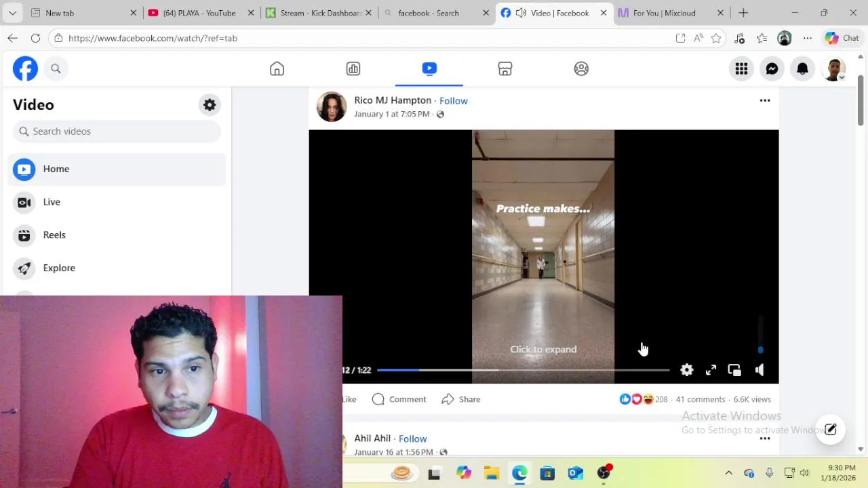The height and width of the screenshot is (488, 868).
Task: Open the 41 comments link
Action: pyautogui.click(x=701, y=399)
